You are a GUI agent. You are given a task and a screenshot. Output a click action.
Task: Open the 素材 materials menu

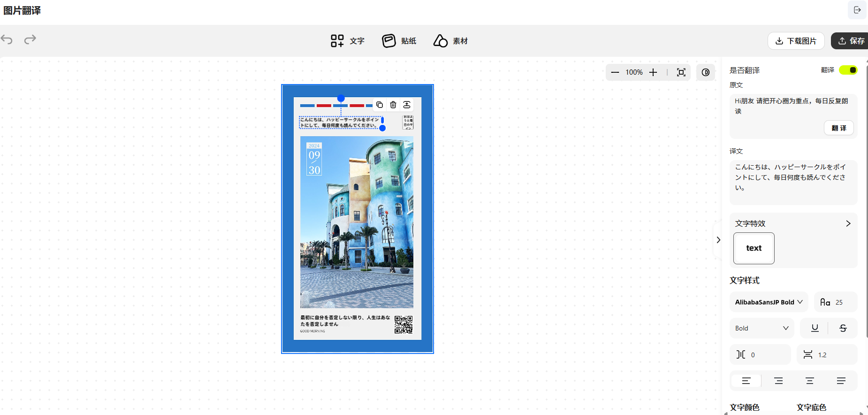pos(450,41)
